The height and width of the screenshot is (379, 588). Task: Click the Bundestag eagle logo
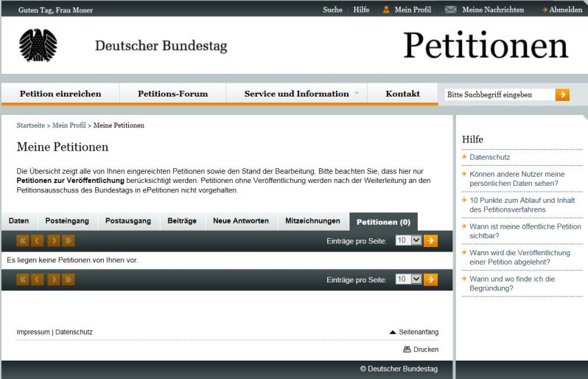click(x=38, y=45)
